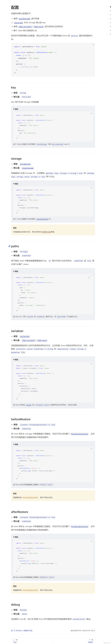The width and height of the screenshot is (111, 644).
Task: Open the localStorage link in default config list
Action: click(x=24, y=19)
